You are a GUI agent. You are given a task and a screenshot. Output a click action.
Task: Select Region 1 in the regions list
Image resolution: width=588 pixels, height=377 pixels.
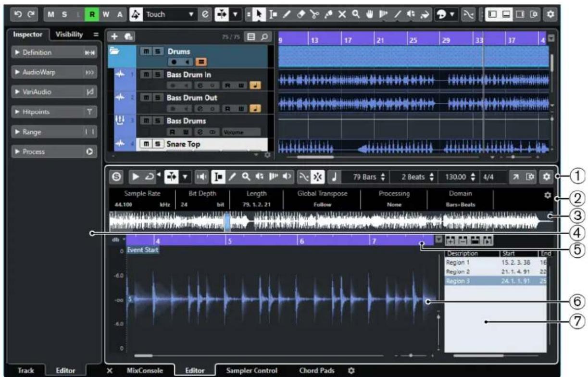pyautogui.click(x=495, y=263)
